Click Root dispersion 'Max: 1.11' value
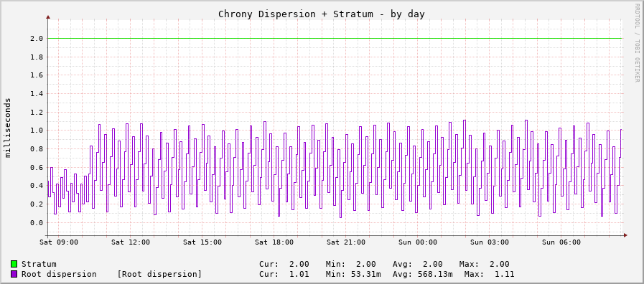Image resolution: width=644 pixels, height=284 pixels. (489, 274)
